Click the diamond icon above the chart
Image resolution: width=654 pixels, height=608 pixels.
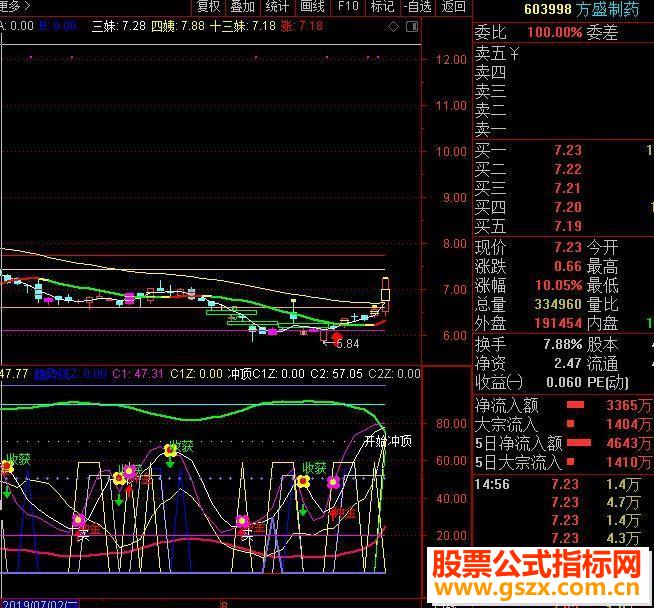pos(393,27)
